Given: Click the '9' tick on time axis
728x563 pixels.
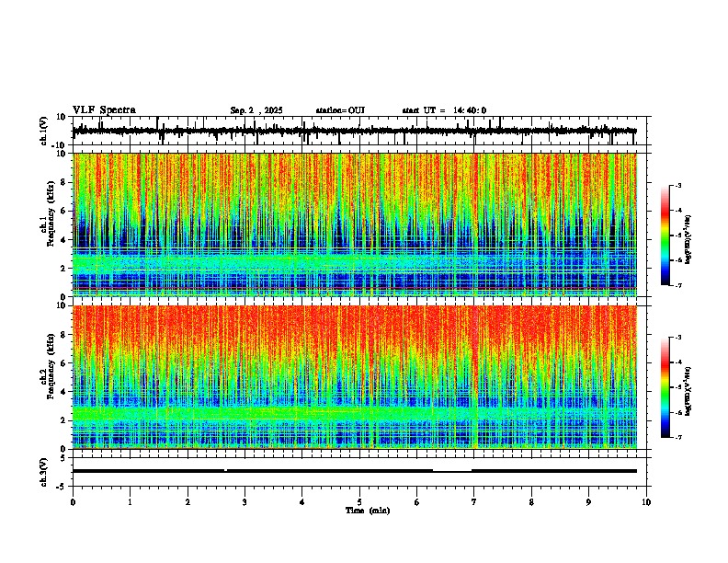Looking at the screenshot, I should point(588,502).
